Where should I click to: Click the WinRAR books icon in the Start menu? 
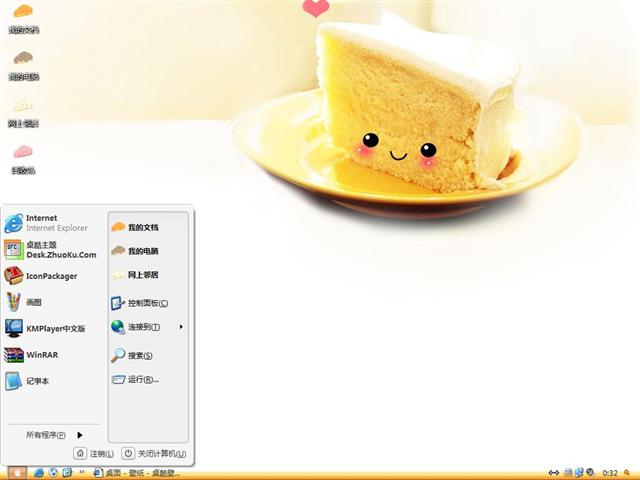coord(13,355)
